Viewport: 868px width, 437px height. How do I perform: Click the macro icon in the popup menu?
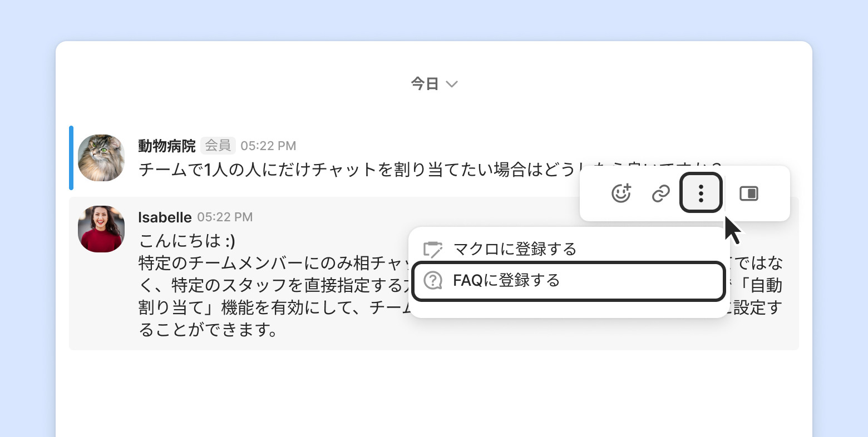[x=433, y=250]
